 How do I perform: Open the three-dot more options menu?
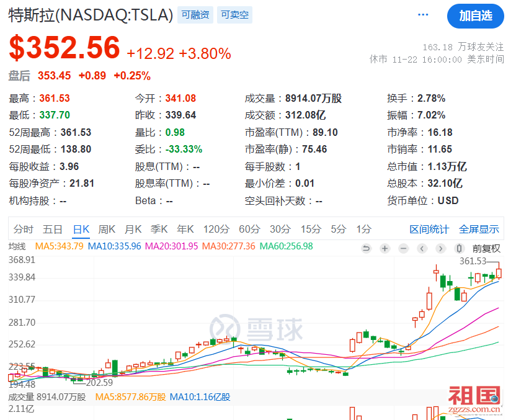423,15
